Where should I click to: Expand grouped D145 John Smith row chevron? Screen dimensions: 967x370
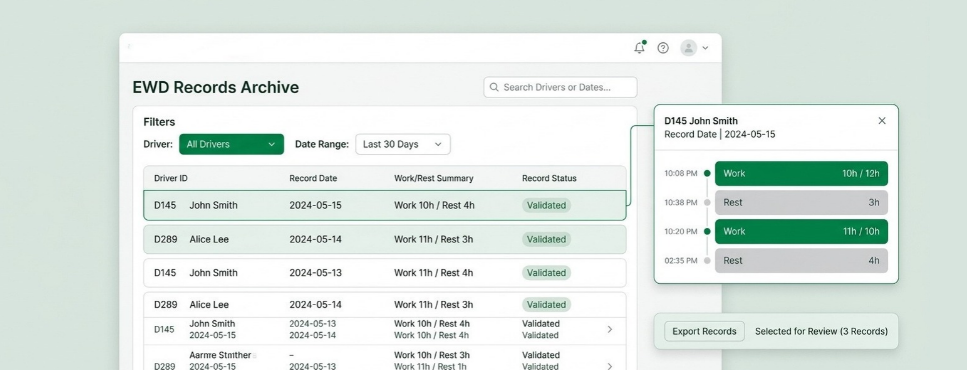pyautogui.click(x=610, y=329)
